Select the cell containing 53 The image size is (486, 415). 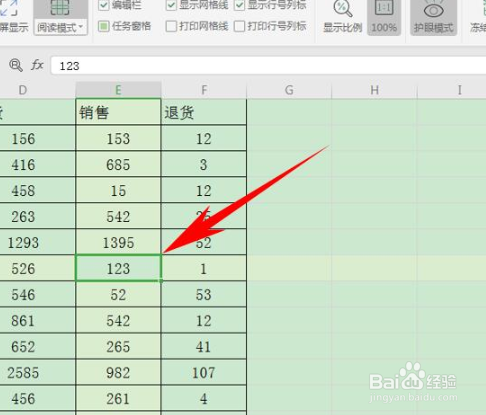click(204, 294)
